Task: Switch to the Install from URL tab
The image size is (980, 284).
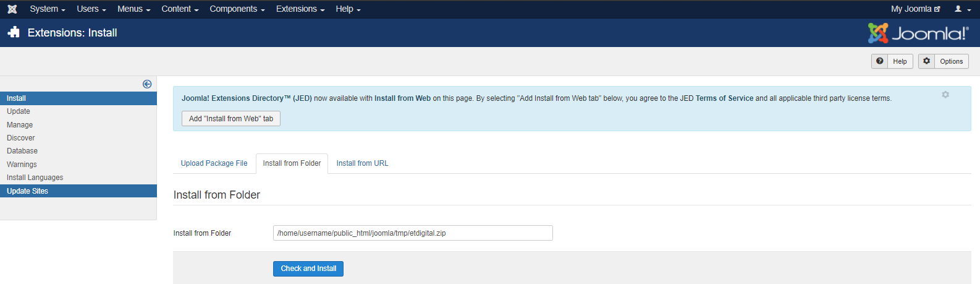Action: pos(362,163)
